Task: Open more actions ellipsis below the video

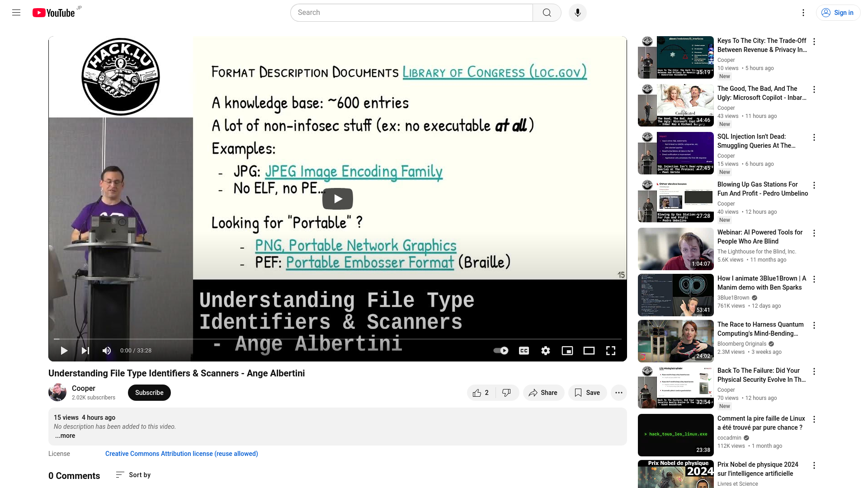Action: 619,393
